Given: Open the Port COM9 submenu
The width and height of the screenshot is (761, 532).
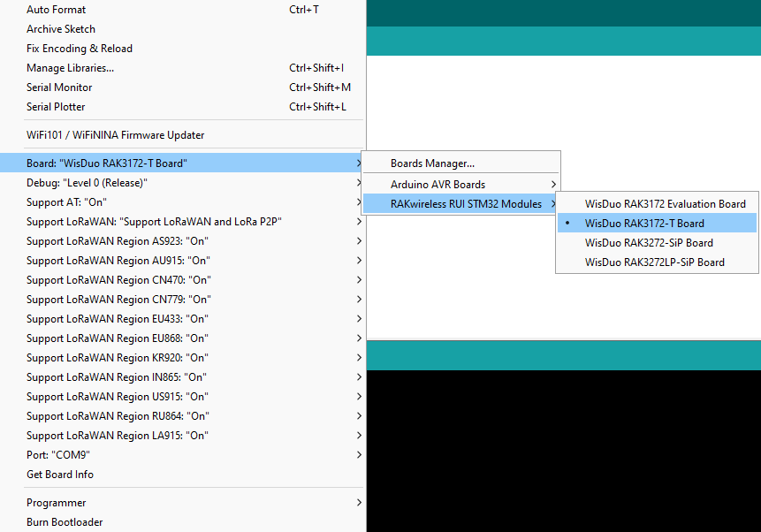Looking at the screenshot, I should (58, 455).
